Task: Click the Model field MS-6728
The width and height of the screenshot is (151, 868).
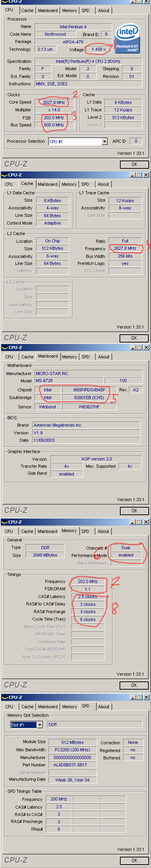Action: 69,380
